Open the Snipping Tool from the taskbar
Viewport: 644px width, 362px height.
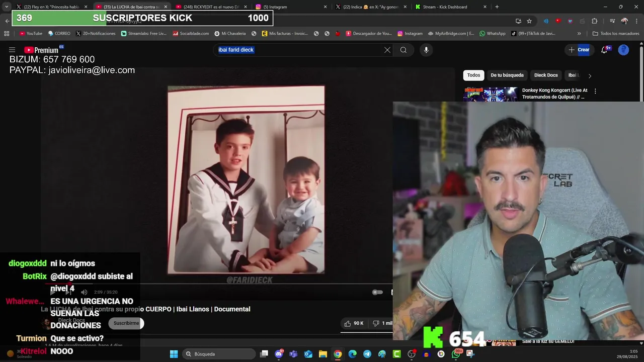(x=470, y=354)
